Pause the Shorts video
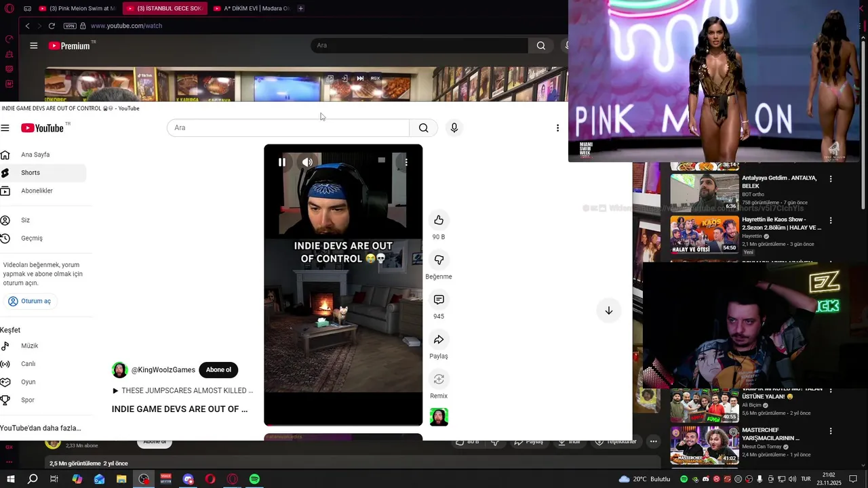Screen dimensions: 868x488 tap(282, 162)
